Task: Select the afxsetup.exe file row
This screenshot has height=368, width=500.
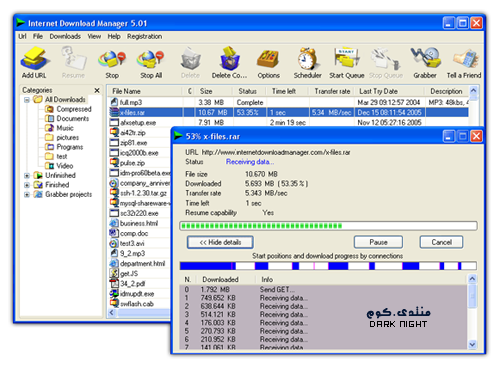Action: (288, 122)
